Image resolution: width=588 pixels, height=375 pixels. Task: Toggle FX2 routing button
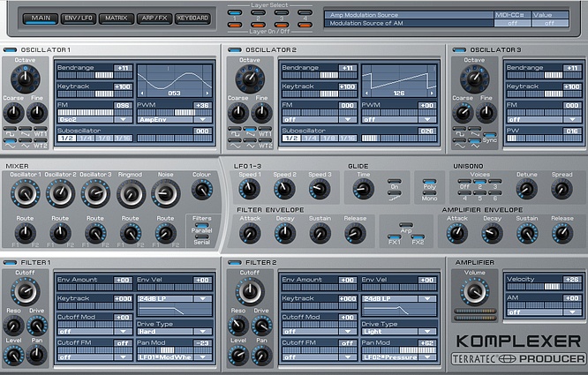tap(418, 236)
